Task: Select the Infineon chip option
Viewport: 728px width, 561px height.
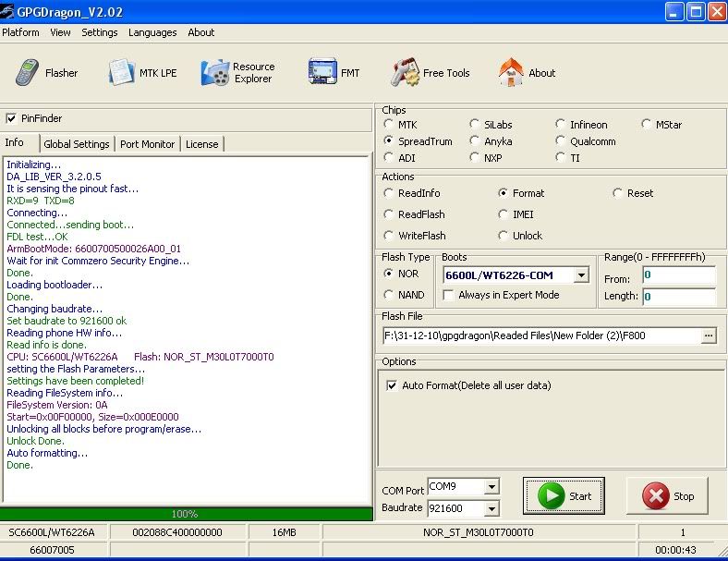Action: (x=560, y=124)
